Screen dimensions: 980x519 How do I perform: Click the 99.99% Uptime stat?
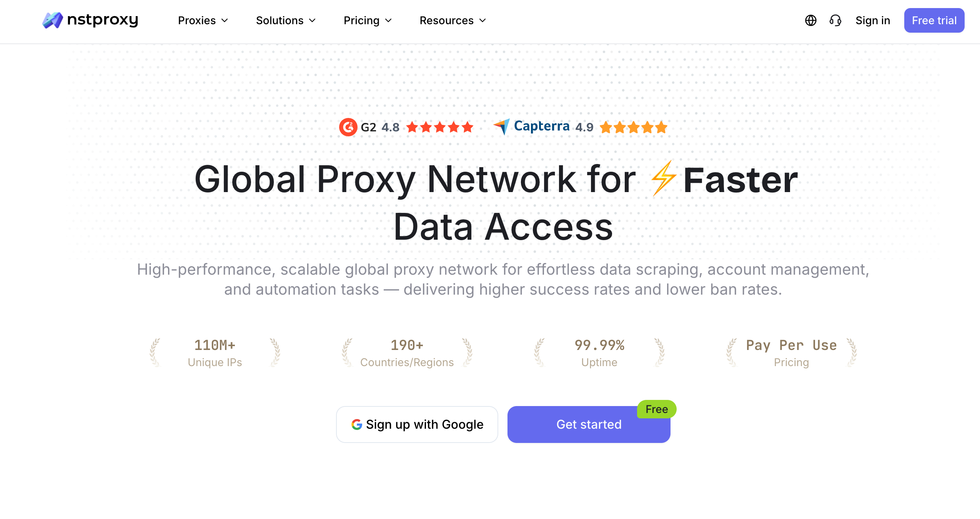[x=599, y=353]
